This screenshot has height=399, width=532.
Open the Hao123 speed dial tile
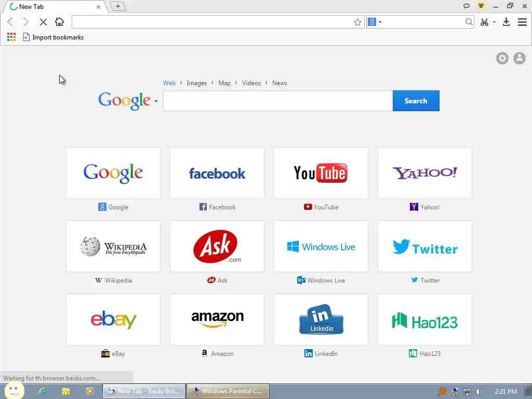(x=425, y=320)
